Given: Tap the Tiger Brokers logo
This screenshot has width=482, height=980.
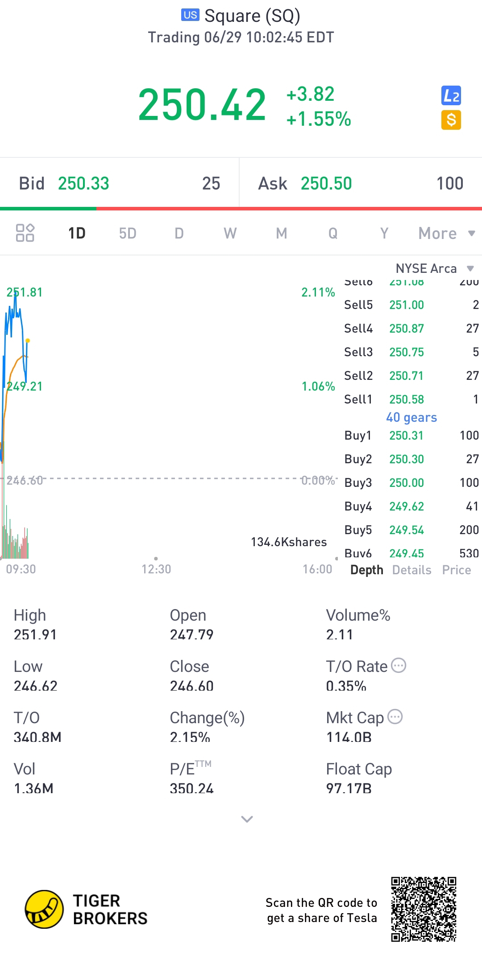Looking at the screenshot, I should (x=86, y=910).
